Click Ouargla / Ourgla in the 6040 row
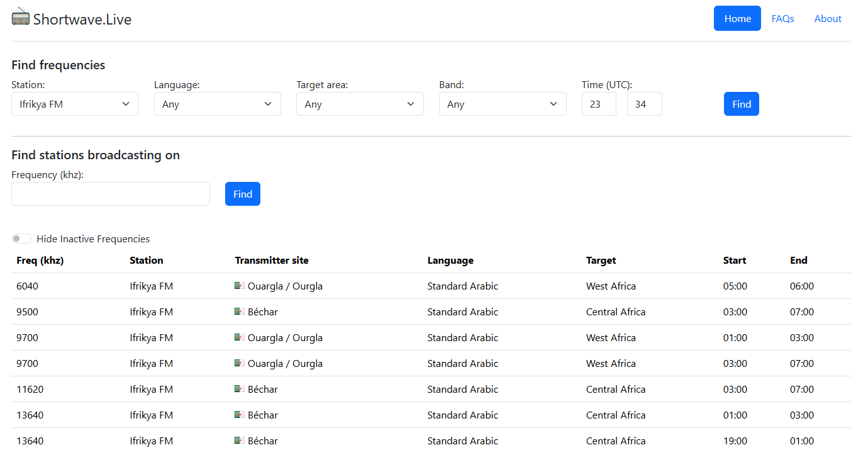868x450 pixels. (x=285, y=286)
